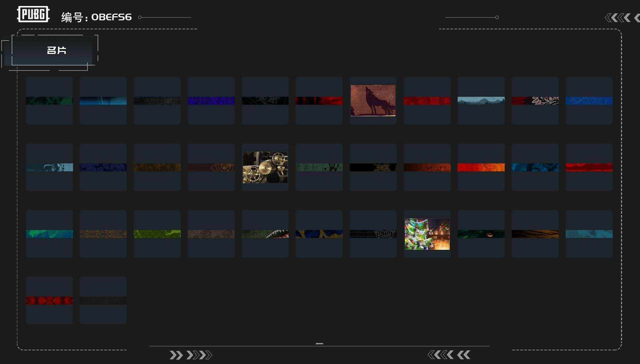This screenshot has width=640, height=364.
Task: Select the green handprint banner card
Action: 319,167
